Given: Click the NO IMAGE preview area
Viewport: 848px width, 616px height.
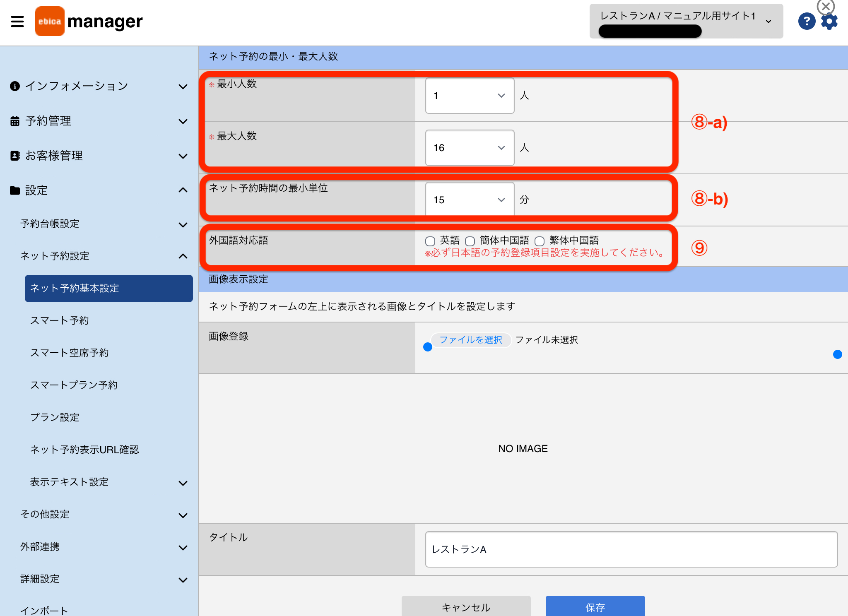Looking at the screenshot, I should coord(523,449).
